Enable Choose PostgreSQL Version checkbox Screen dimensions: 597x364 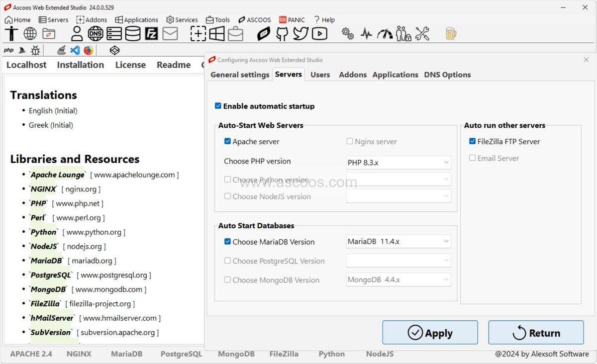(227, 261)
